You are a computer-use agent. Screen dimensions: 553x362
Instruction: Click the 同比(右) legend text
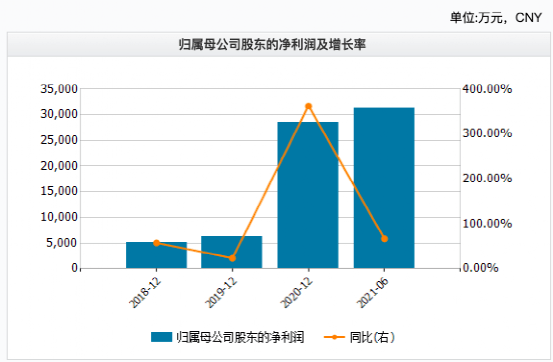pos(372,337)
